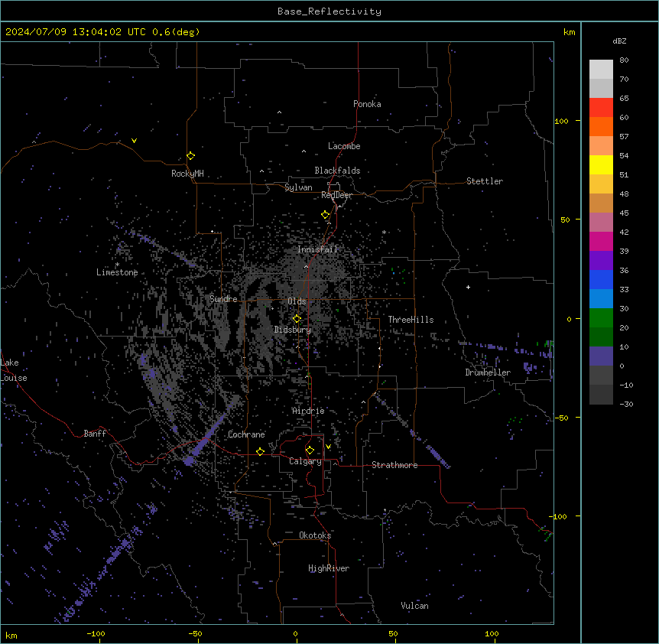Choose the slate purple 0-10 dBZ swatch
The image size is (659, 644).
601,356
